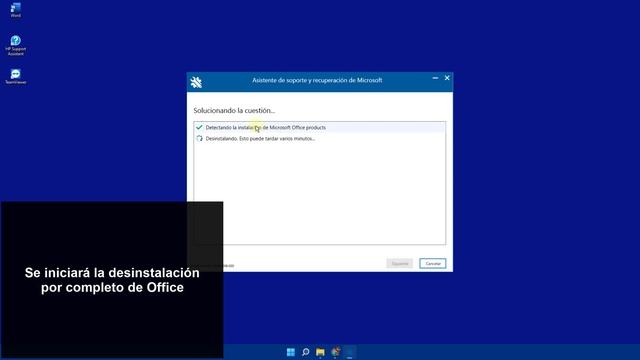
Task: Select the row 'Desinstalando. Esto puede tardar varios minutos...'
Action: pyautogui.click(x=320, y=138)
